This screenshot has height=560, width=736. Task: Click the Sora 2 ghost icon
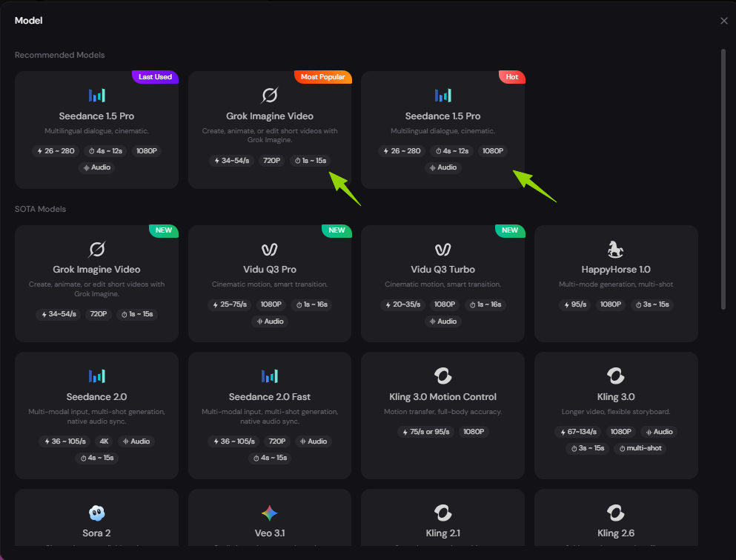tap(96, 513)
